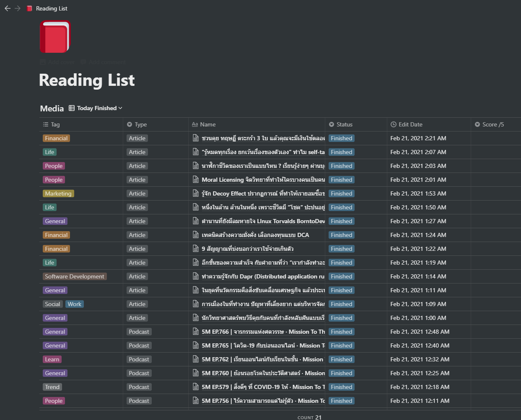Click the document icon beside the DCA article
Viewport: 521px width, 420px height.
click(196, 235)
